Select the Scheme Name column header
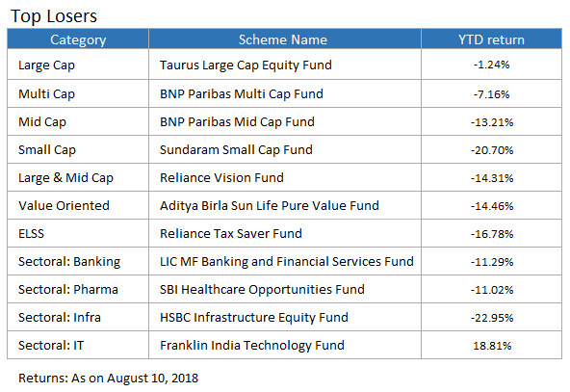The image size is (570, 392). pos(285,39)
